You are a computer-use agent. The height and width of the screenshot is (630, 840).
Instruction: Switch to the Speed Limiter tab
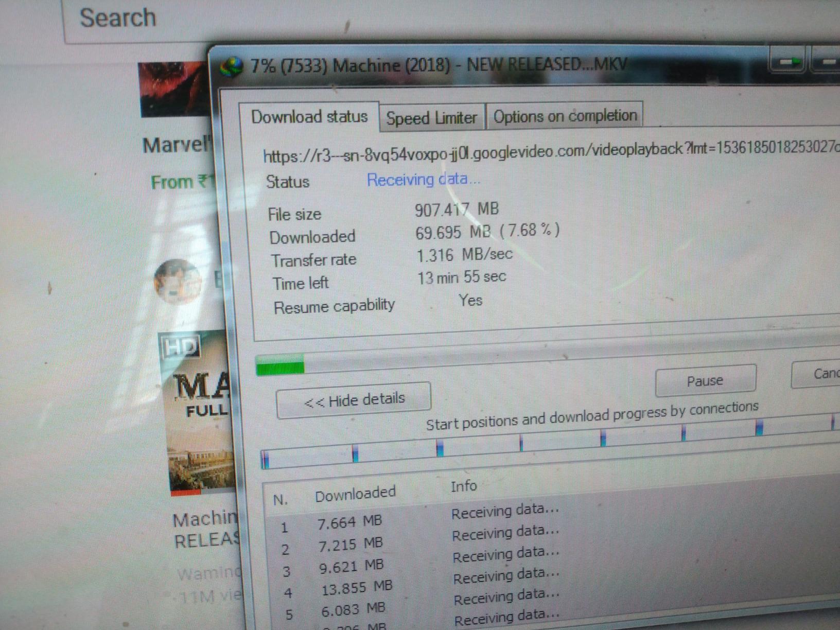431,118
